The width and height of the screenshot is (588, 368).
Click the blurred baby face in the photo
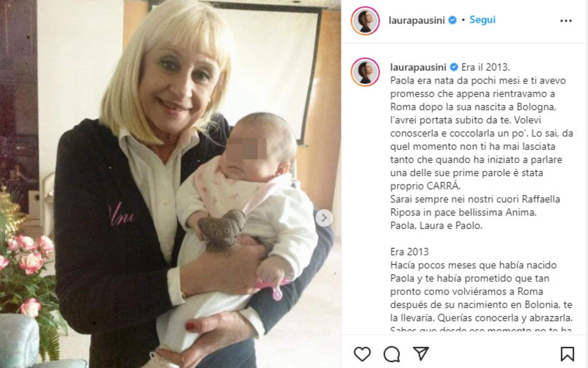tap(247, 148)
